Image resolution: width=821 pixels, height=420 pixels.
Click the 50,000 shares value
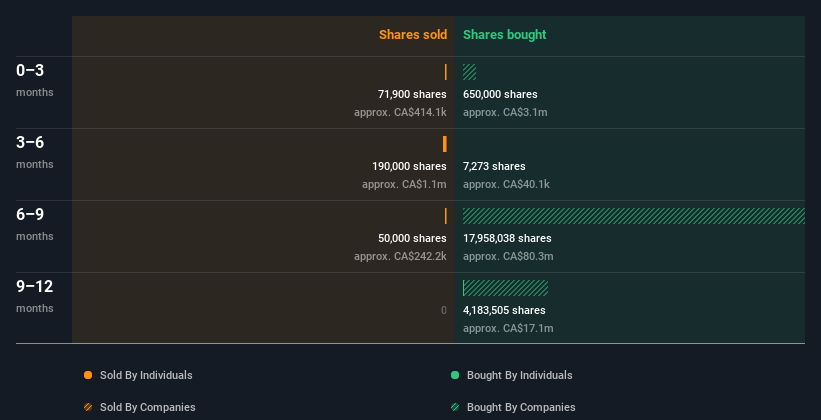(x=412, y=238)
